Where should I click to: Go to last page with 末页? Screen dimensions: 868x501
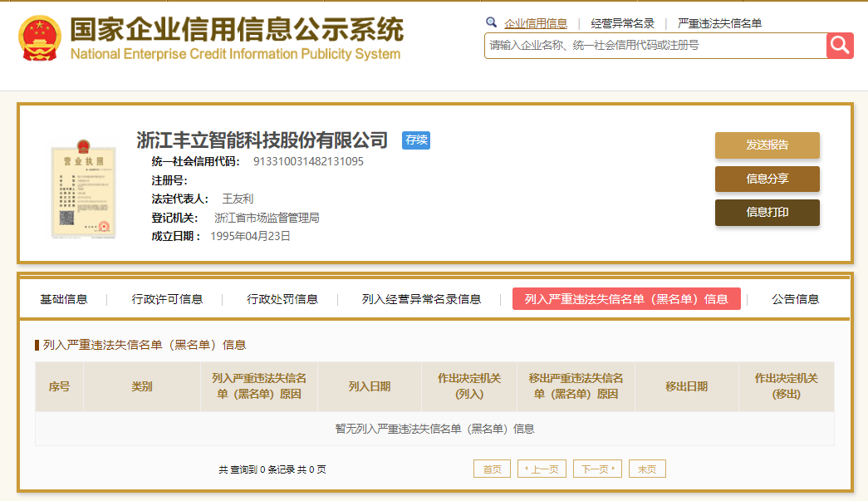point(647,469)
